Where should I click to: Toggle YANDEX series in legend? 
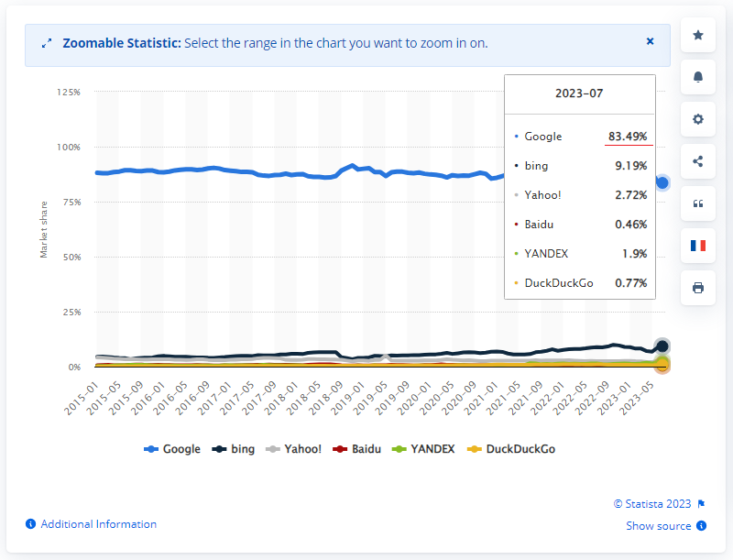423,449
